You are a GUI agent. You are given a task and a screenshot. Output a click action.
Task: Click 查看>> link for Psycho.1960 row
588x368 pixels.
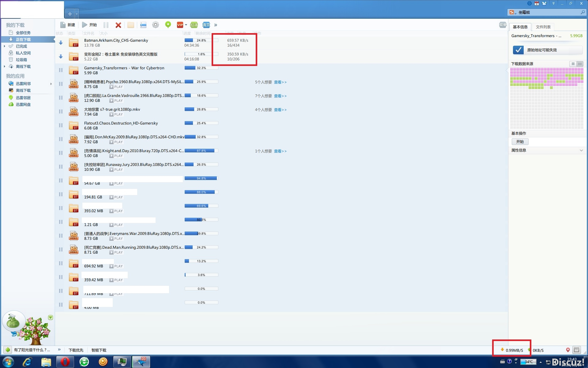point(280,82)
